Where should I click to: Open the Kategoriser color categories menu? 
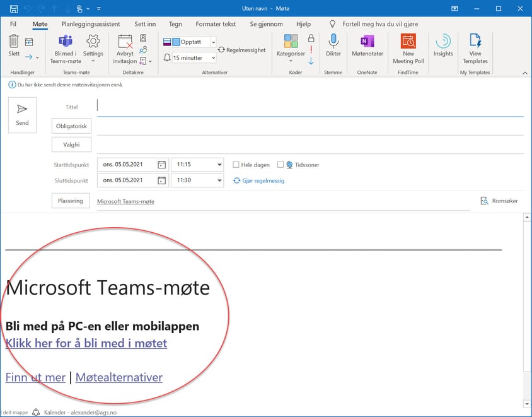tap(291, 48)
